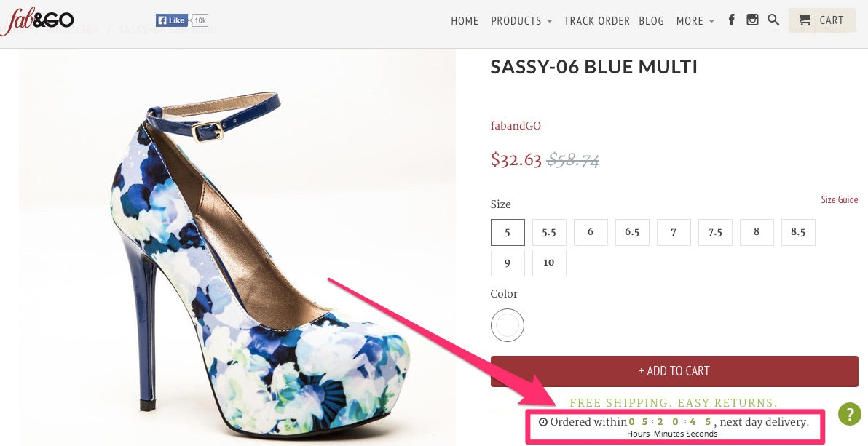
Task: Click the Facebook icon in navigation
Action: [x=732, y=20]
